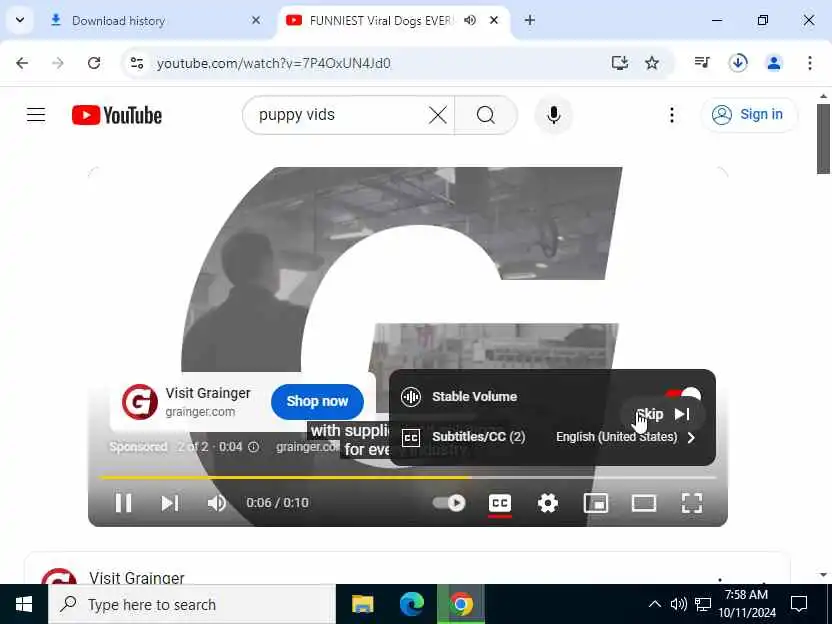Viewport: 832px width, 624px height.
Task: Open the YouTube hamburger guide menu
Action: 36,115
